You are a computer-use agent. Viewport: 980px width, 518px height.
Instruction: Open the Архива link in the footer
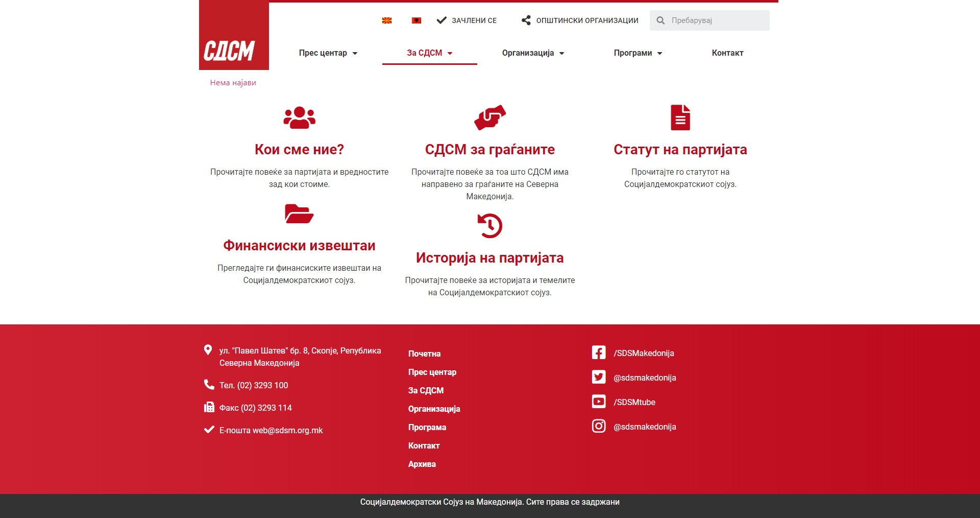point(422,464)
